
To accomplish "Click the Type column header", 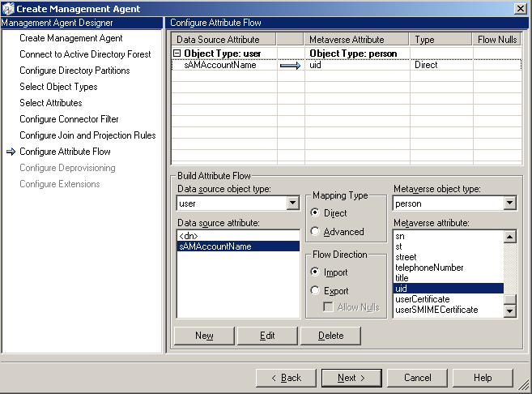I will (440, 40).
